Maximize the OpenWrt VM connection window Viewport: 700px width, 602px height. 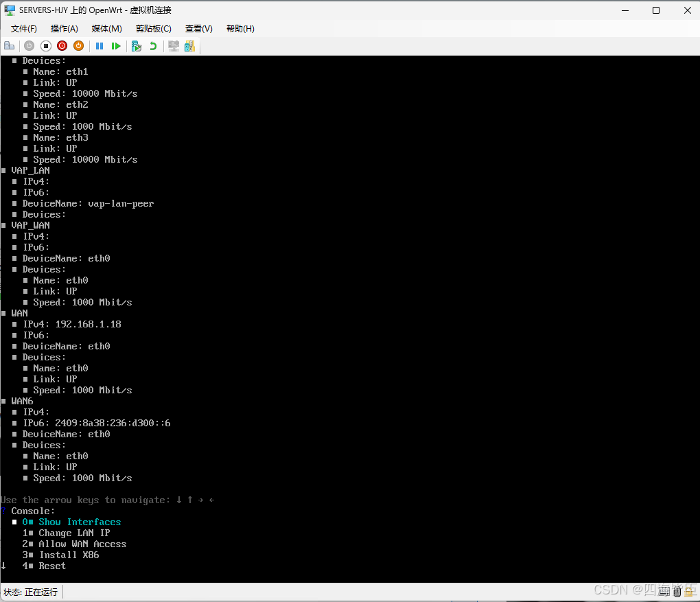[656, 10]
